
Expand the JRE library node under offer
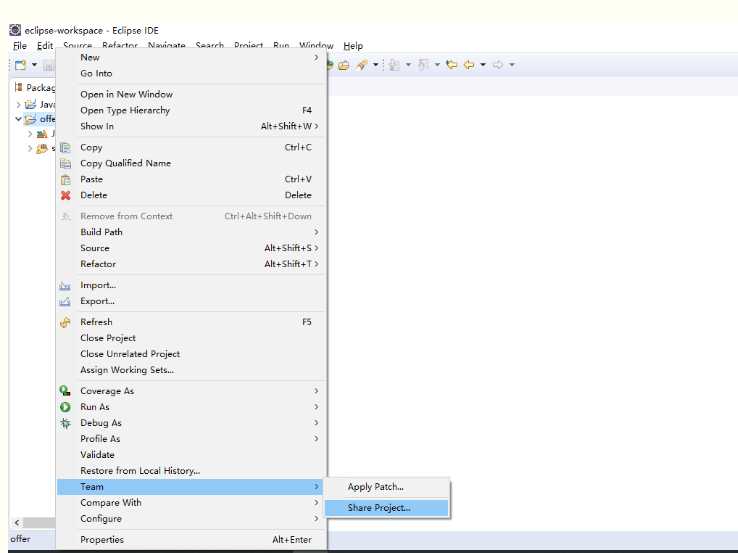click(x=30, y=134)
